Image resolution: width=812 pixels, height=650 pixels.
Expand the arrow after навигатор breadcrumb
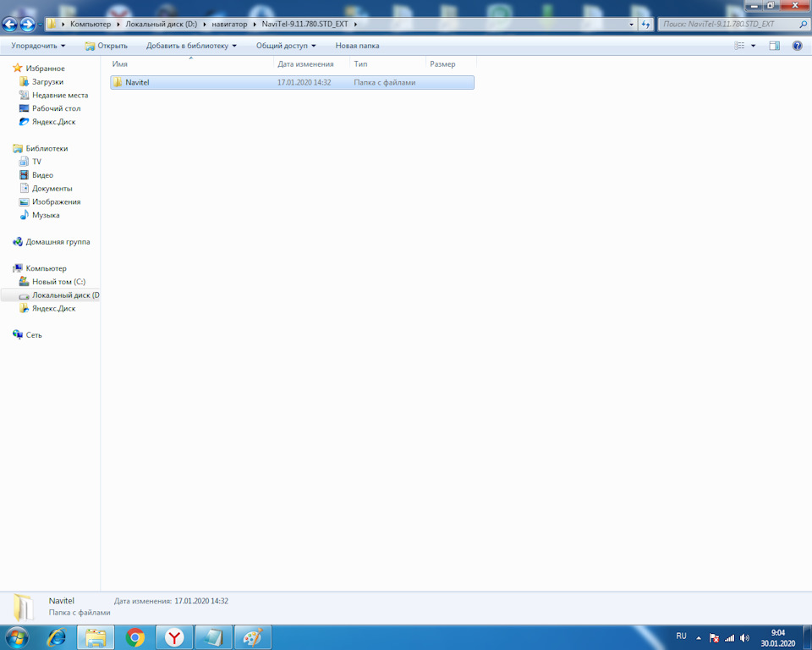tap(255, 24)
